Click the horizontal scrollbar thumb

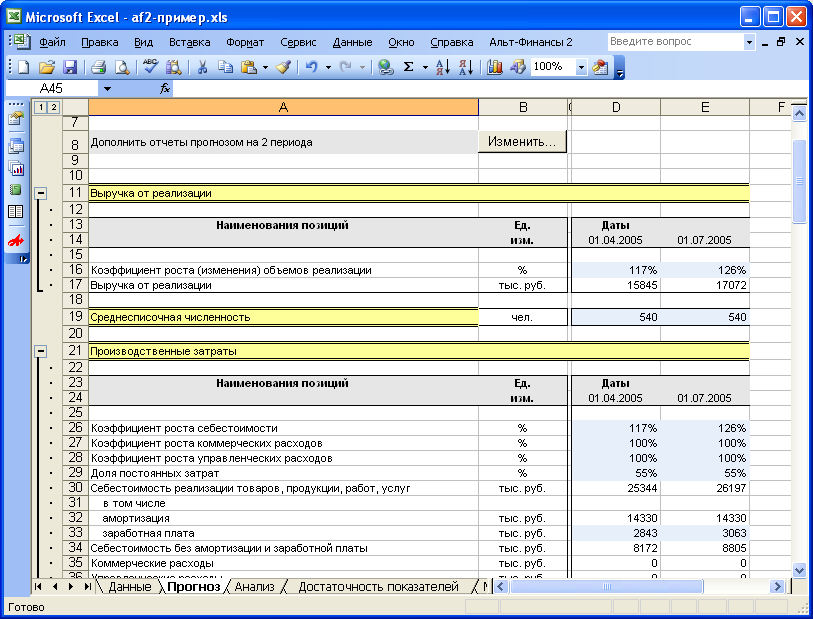coord(606,587)
